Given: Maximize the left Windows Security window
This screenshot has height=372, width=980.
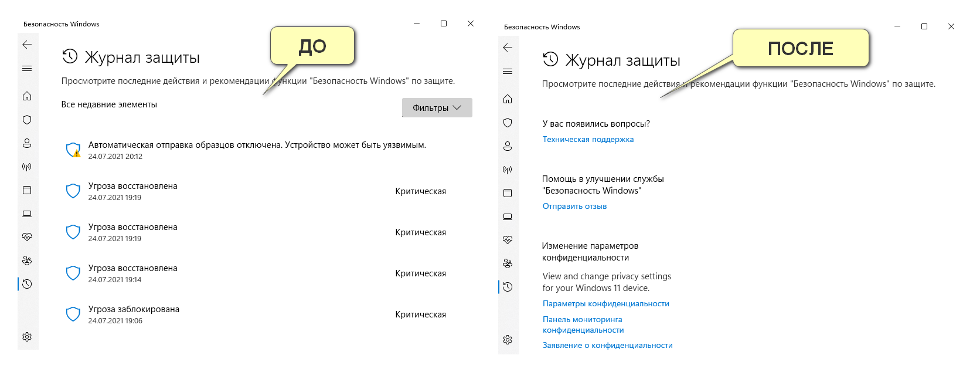Looking at the screenshot, I should pos(444,23).
